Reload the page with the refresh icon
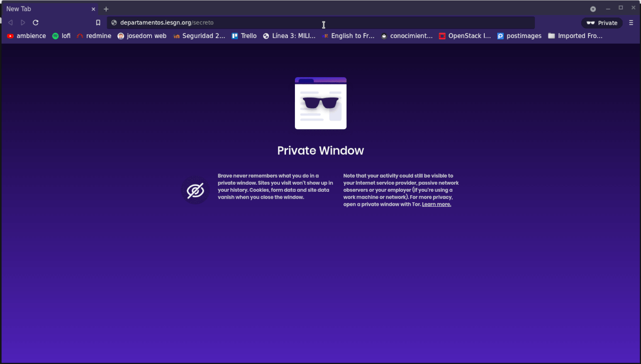 [36, 23]
